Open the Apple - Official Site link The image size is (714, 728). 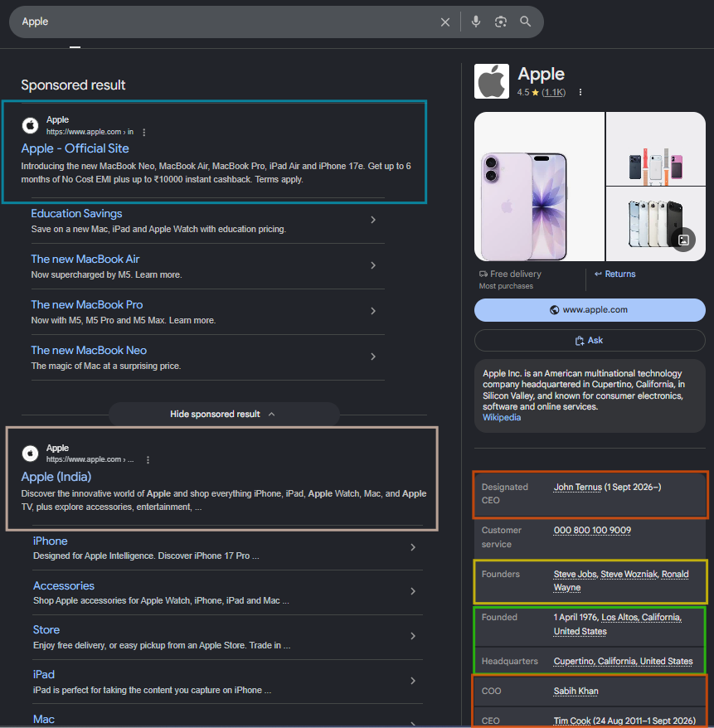coord(75,148)
